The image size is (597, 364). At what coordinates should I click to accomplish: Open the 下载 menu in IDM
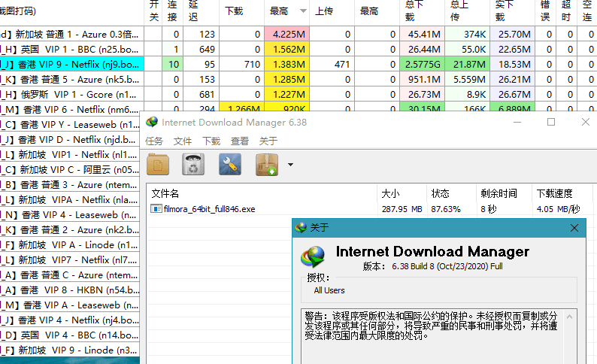tap(211, 141)
